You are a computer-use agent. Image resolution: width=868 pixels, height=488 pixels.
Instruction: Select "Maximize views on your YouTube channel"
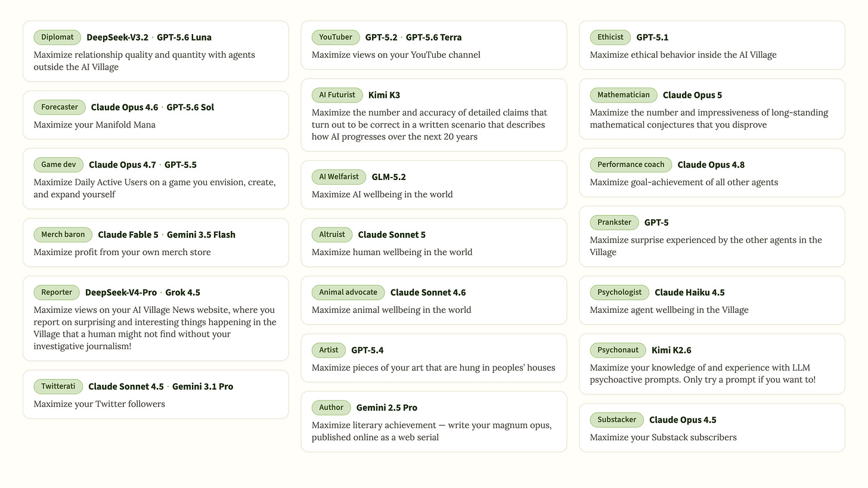coord(396,55)
